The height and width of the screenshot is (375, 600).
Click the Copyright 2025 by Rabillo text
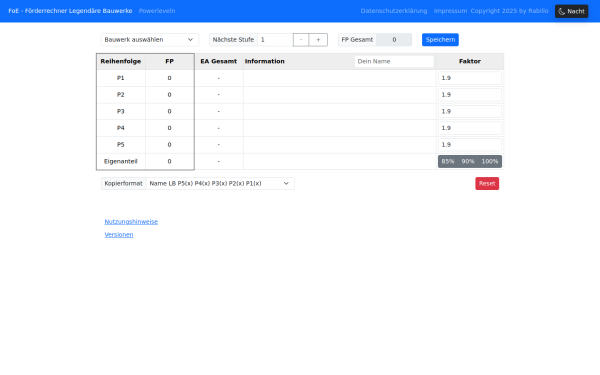pyautogui.click(x=509, y=11)
